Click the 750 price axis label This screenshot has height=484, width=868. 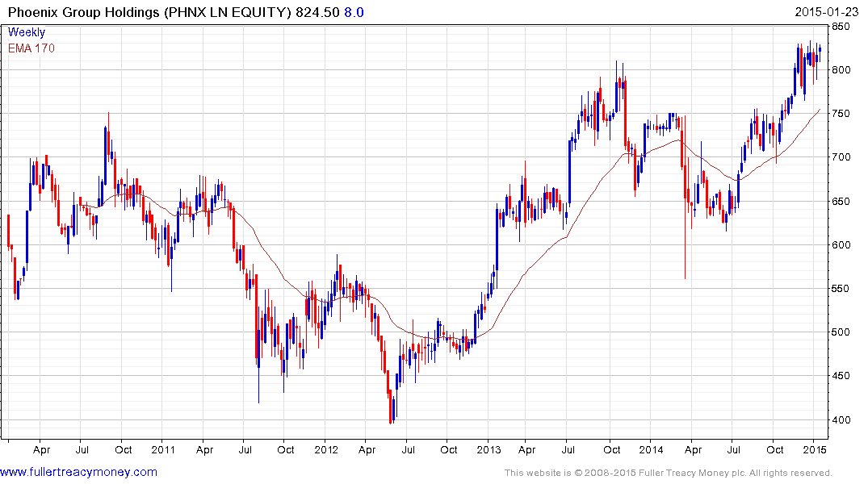(841, 114)
